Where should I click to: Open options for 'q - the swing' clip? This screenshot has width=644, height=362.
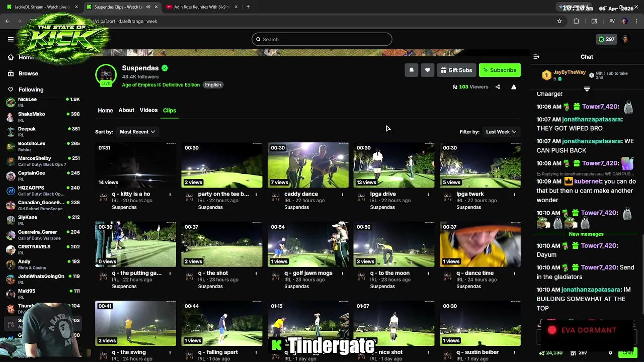point(170,352)
